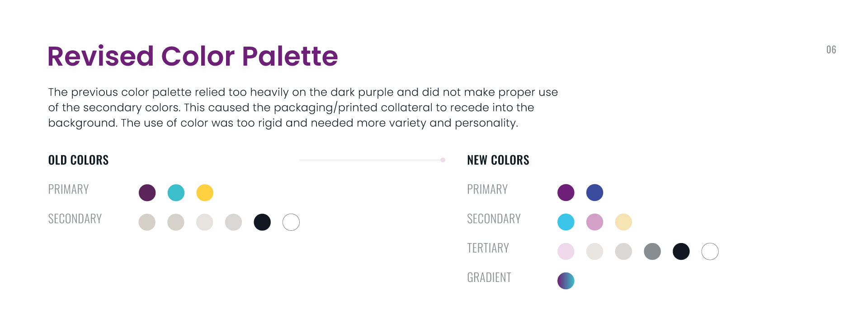Pick the sky blue new secondary swatch
868x334 pixels.
(x=566, y=222)
